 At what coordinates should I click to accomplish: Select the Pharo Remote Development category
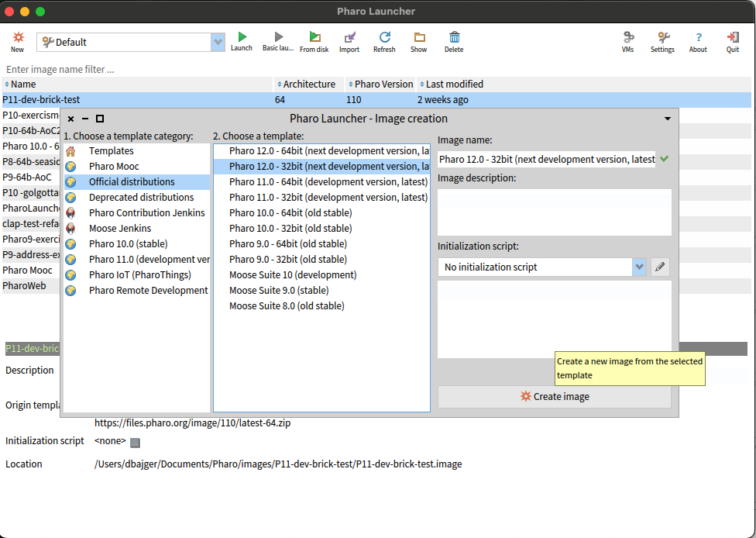click(x=136, y=290)
